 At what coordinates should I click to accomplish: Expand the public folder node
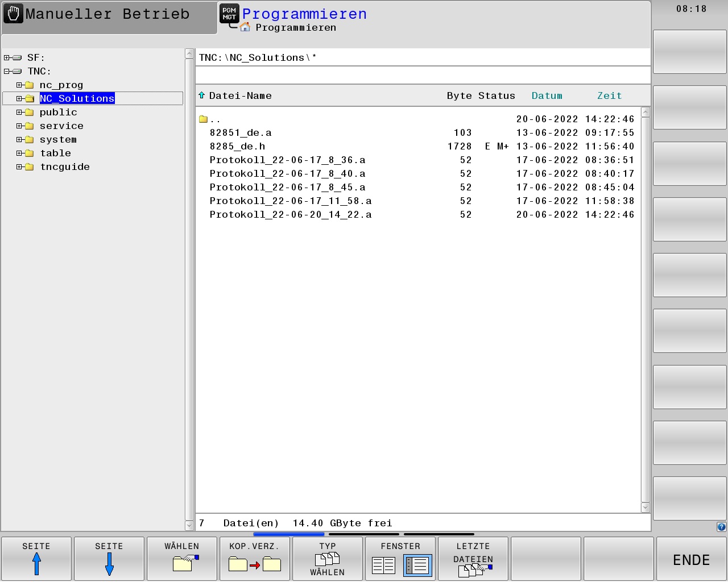tap(19, 112)
